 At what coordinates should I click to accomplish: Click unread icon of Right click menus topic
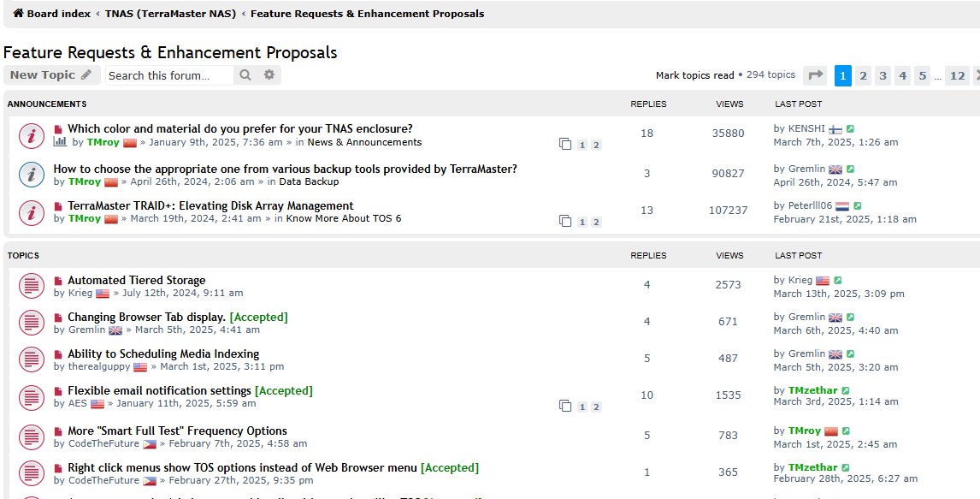58,468
